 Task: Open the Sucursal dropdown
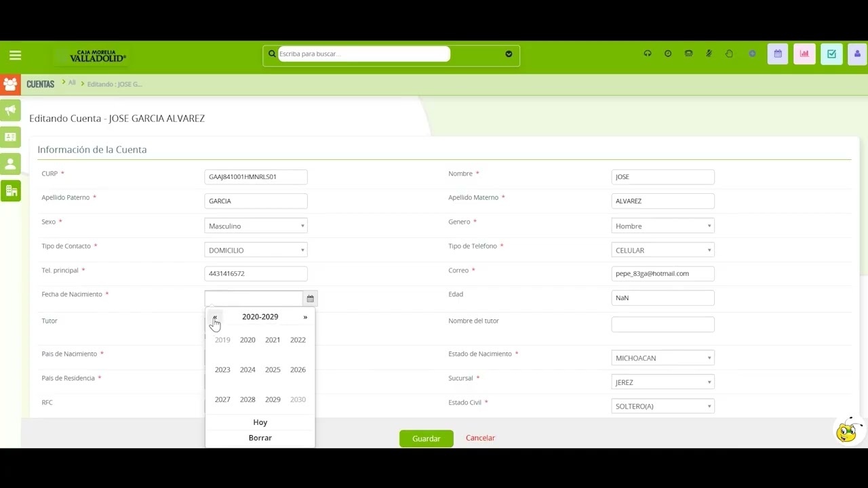[x=663, y=382]
